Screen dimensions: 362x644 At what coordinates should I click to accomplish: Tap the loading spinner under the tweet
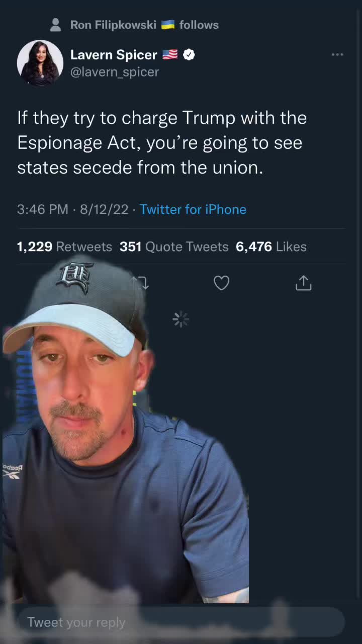tap(180, 319)
